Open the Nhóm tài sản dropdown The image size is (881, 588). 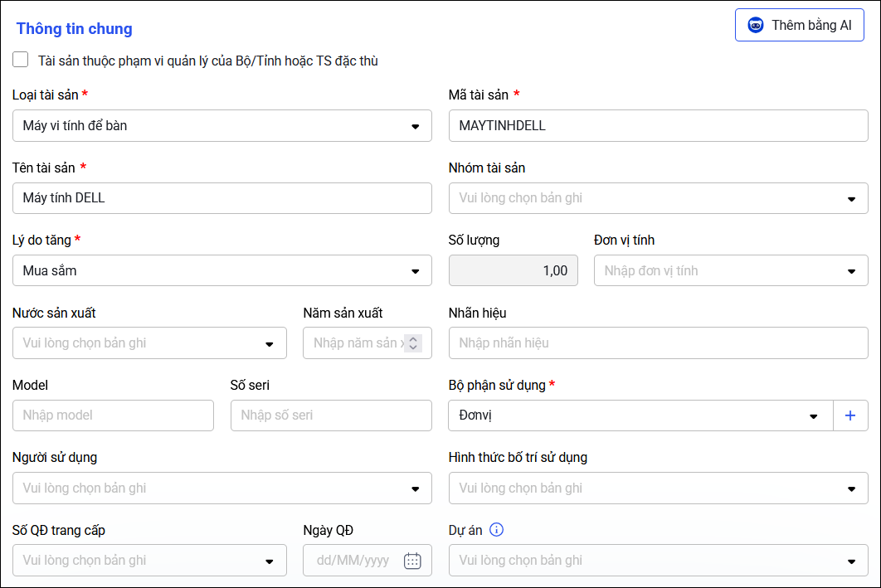851,199
